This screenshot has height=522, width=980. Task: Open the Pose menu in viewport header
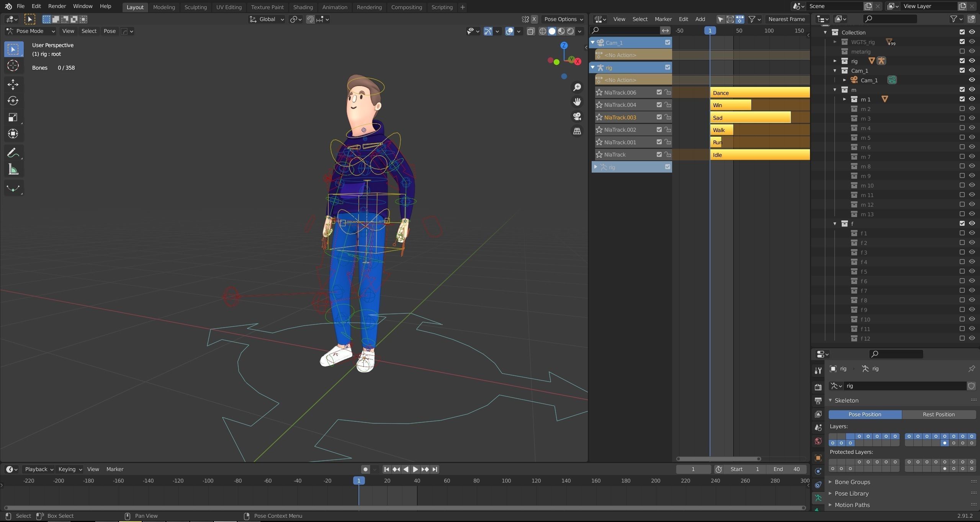(x=110, y=31)
